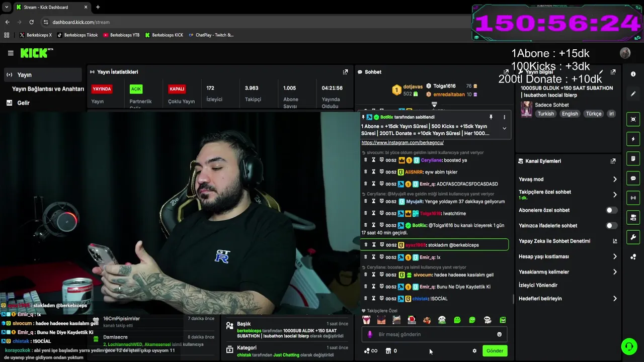Click the Kick logo
Image resolution: width=644 pixels, height=362 pixels.
36,53
